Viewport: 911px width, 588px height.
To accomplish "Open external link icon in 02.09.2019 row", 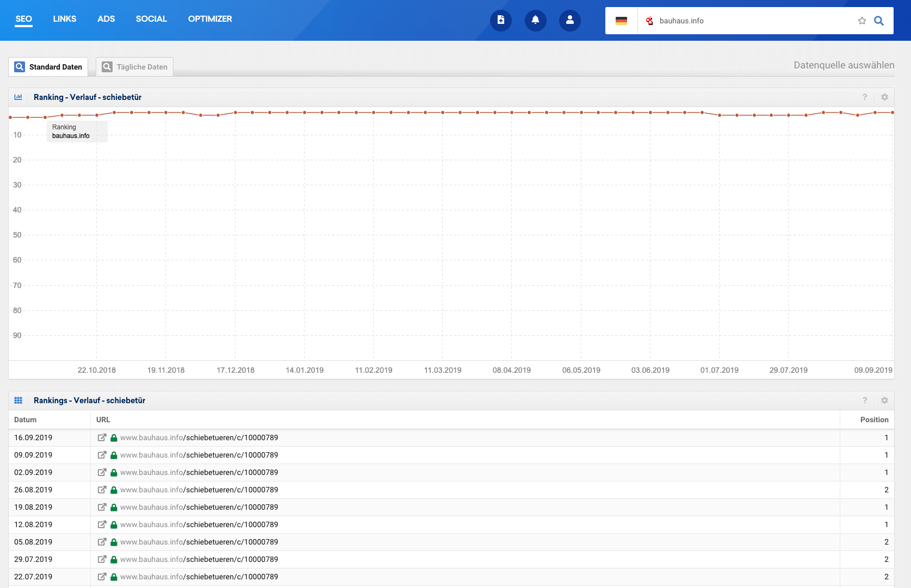I will [102, 472].
